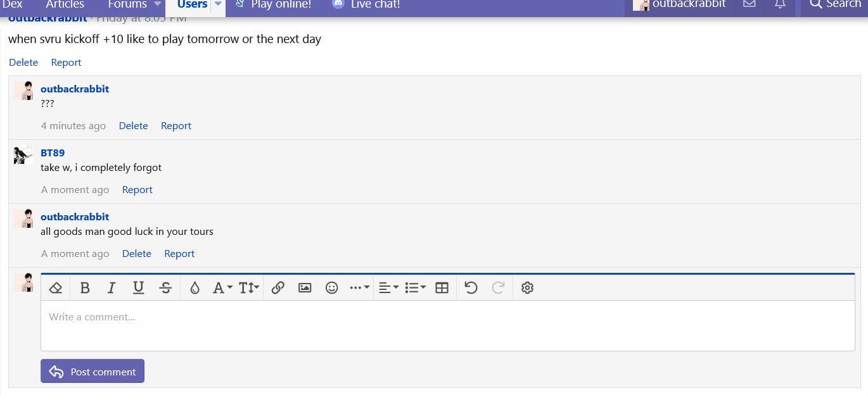Image resolution: width=868 pixels, height=395 pixels.
Task: Open the Live chat! Discord link
Action: tap(366, 5)
